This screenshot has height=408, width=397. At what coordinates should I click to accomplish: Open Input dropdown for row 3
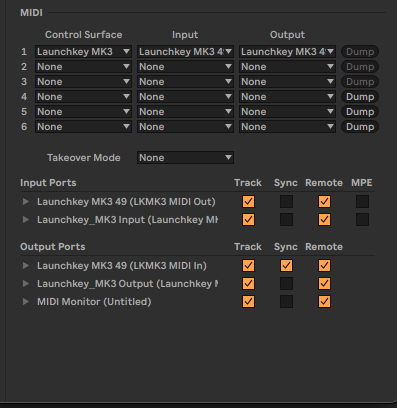pos(185,82)
